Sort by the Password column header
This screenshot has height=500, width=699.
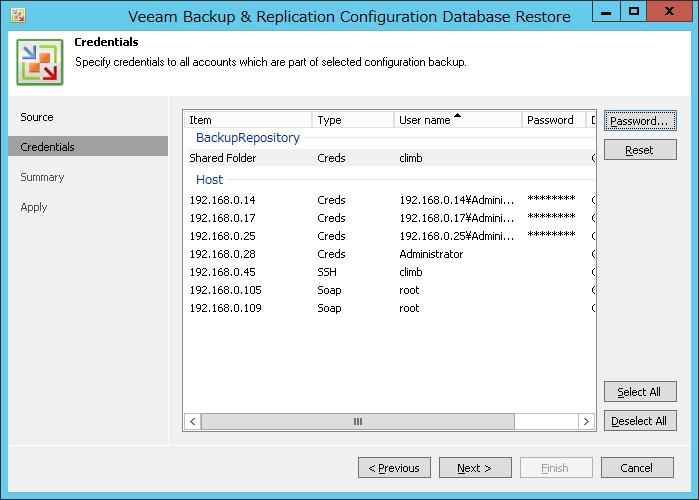(x=553, y=120)
